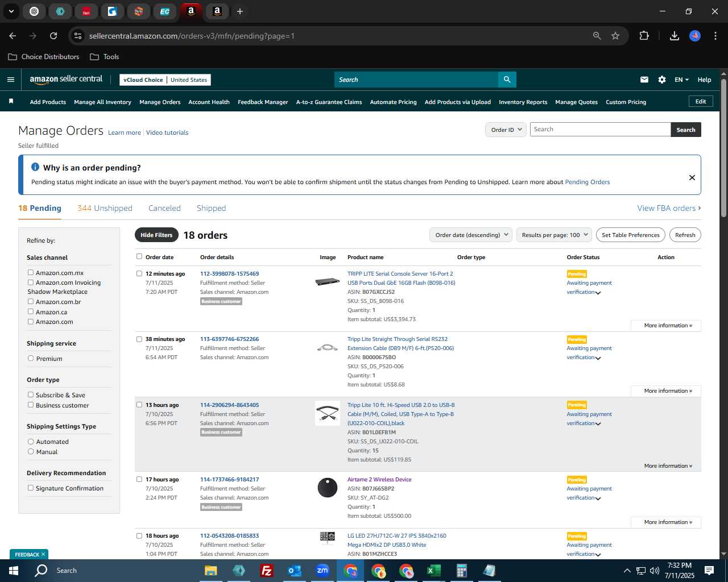
Task: Select Manual shipping settings type
Action: coord(31,451)
